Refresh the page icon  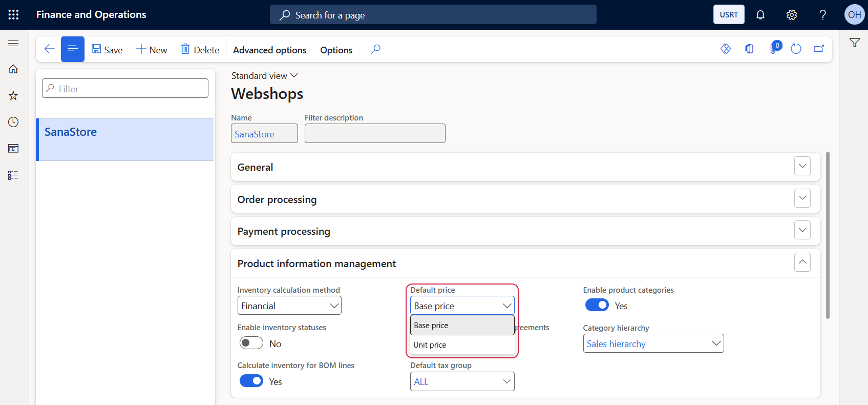click(x=796, y=49)
